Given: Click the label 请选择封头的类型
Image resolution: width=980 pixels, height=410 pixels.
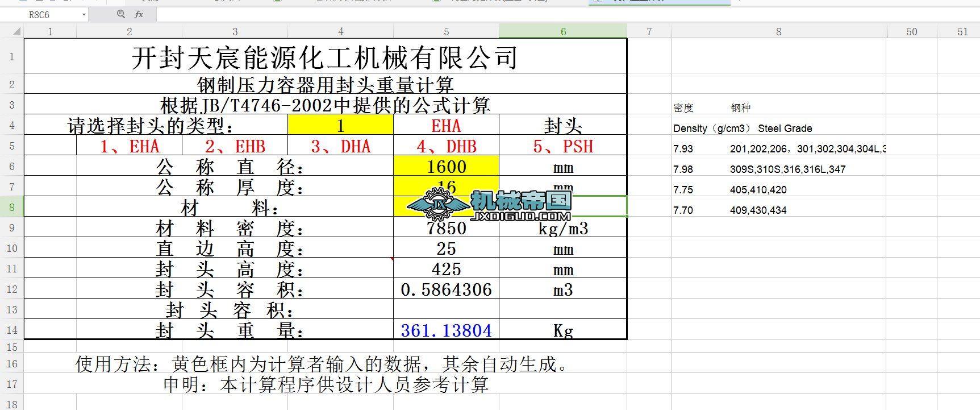Looking at the screenshot, I should point(151,126).
